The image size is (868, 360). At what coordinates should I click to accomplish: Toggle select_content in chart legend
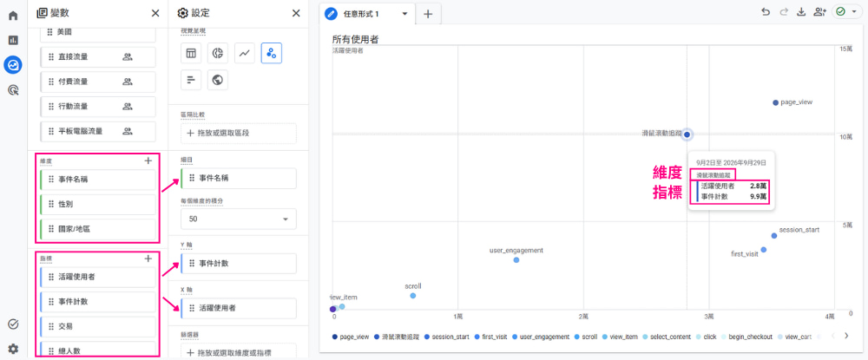667,337
